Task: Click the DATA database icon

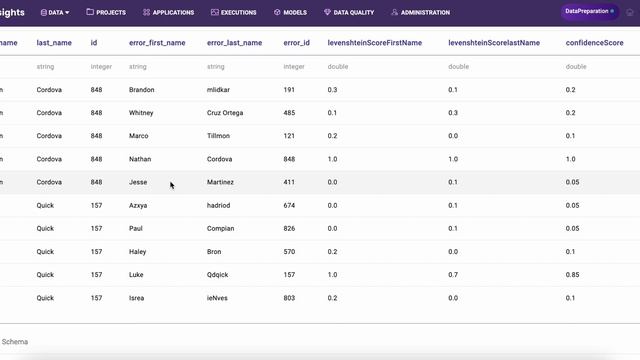Action: pyautogui.click(x=44, y=13)
